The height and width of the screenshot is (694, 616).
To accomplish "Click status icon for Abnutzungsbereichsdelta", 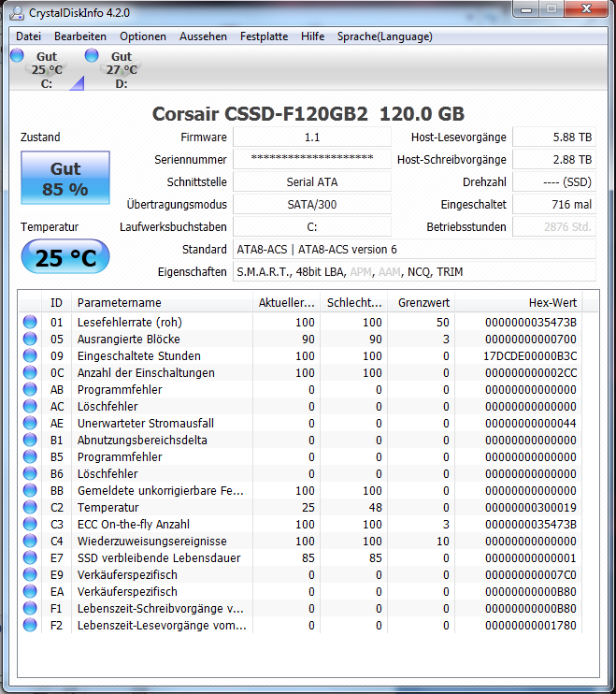I will 30,440.
